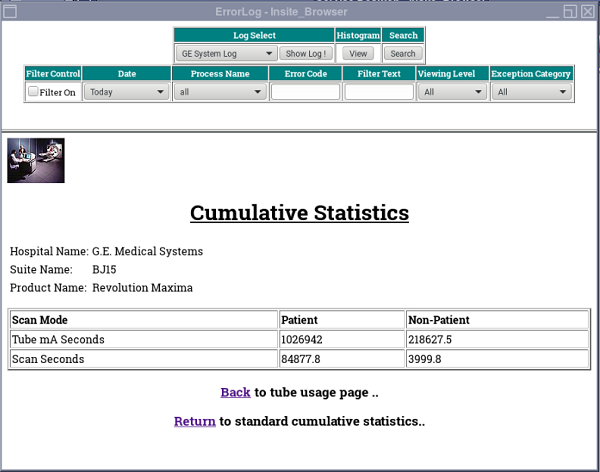
Task: Maximize the ErrorLog Insite_Browser window
Action: coord(569,11)
